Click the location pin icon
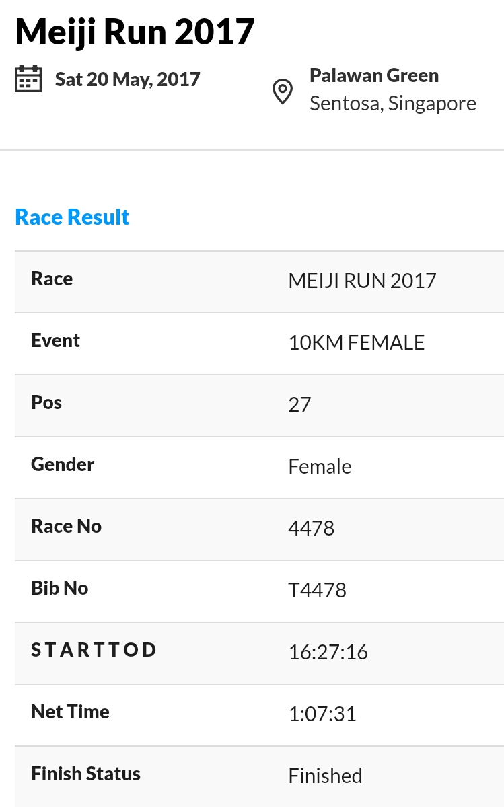This screenshot has width=504, height=812. tap(282, 92)
